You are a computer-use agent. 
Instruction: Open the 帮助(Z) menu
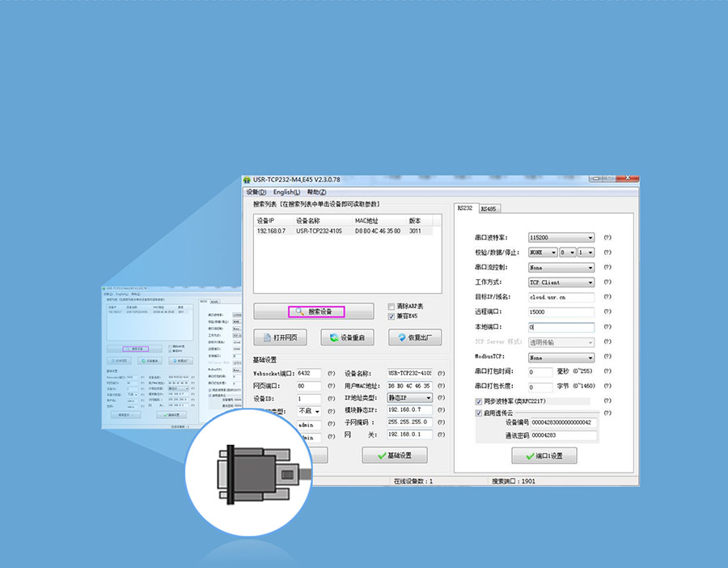tap(316, 193)
